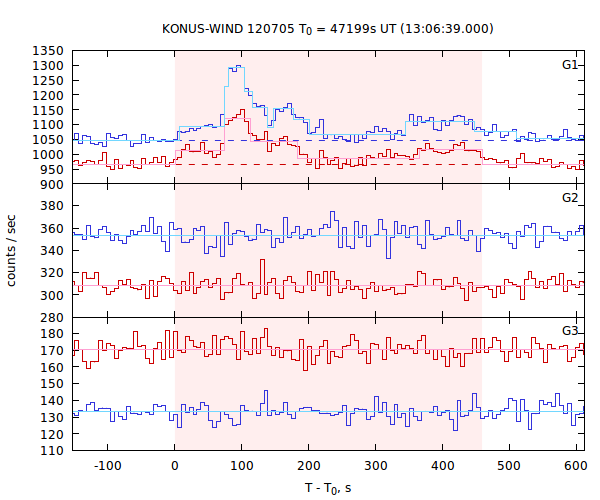Screen dimensions: 600x500
Task: Select the 'counts / sec' y-axis label
Action: 11,251
